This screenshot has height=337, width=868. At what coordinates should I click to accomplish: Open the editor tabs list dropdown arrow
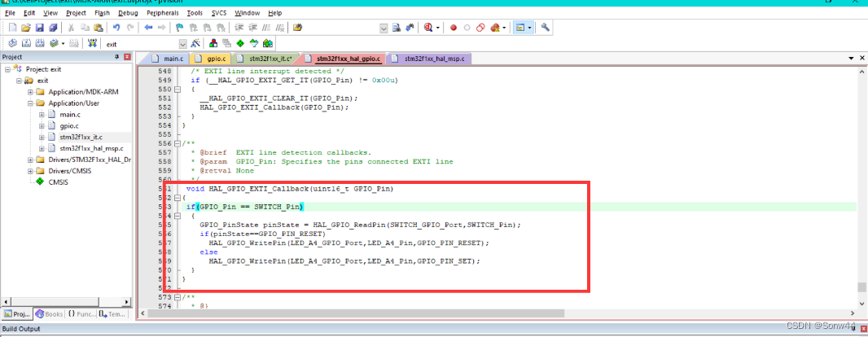point(852,58)
